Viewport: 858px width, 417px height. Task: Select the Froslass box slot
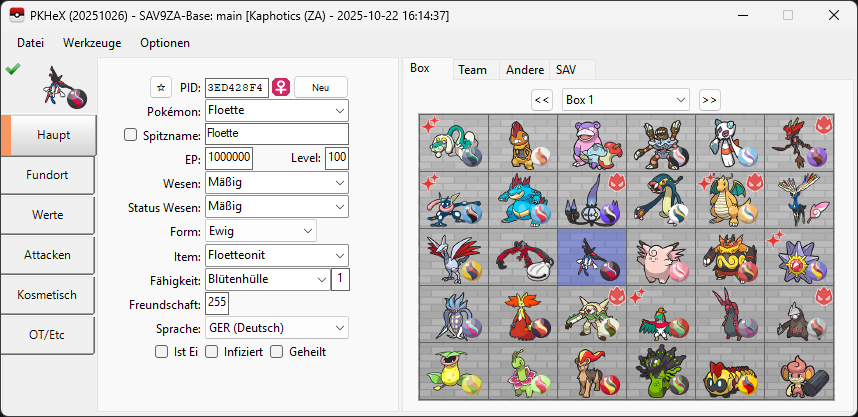coord(731,142)
